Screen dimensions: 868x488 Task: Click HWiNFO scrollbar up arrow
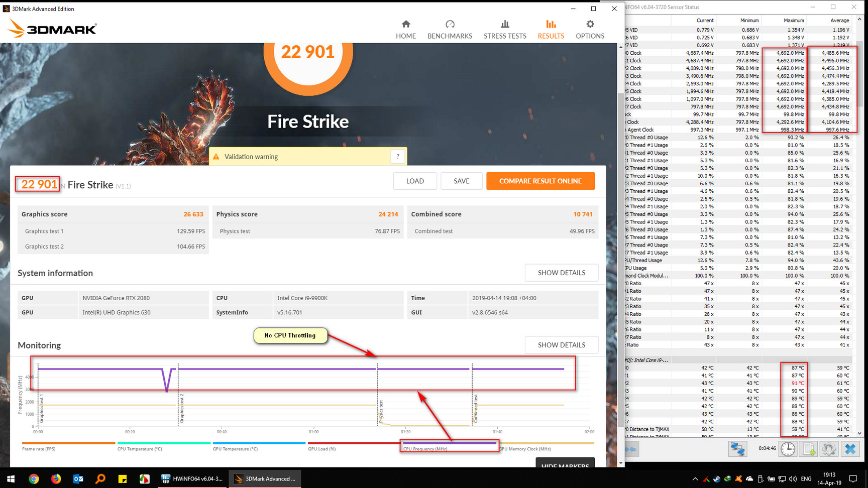(x=859, y=19)
